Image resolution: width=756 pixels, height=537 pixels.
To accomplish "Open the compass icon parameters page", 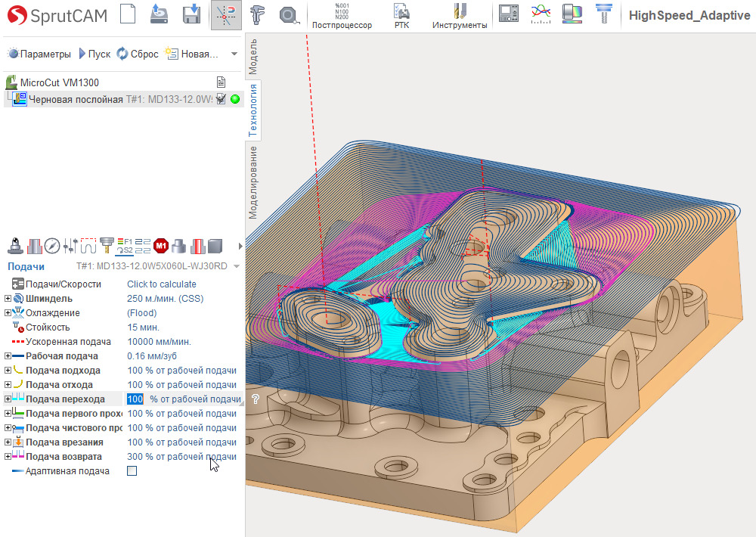I will tap(52, 246).
